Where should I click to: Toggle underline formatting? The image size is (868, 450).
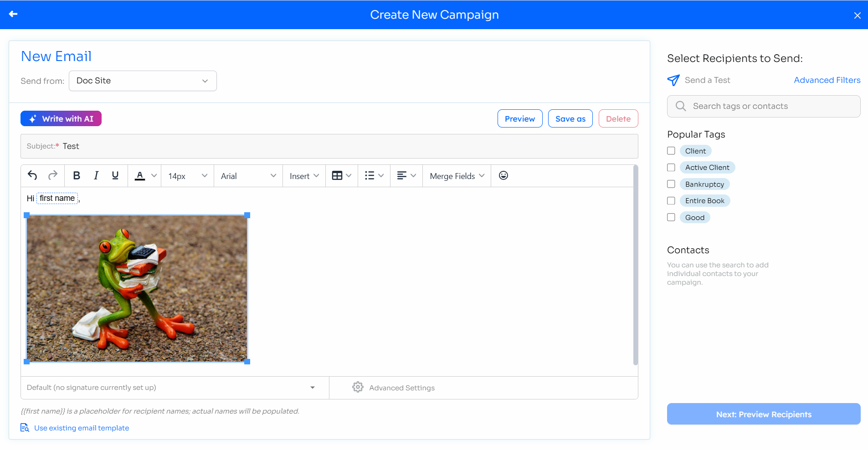115,175
